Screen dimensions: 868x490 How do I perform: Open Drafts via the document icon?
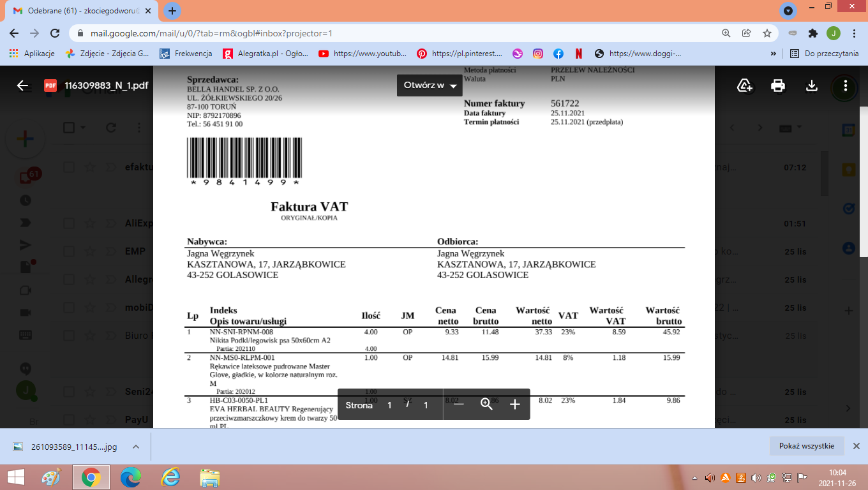coord(26,267)
